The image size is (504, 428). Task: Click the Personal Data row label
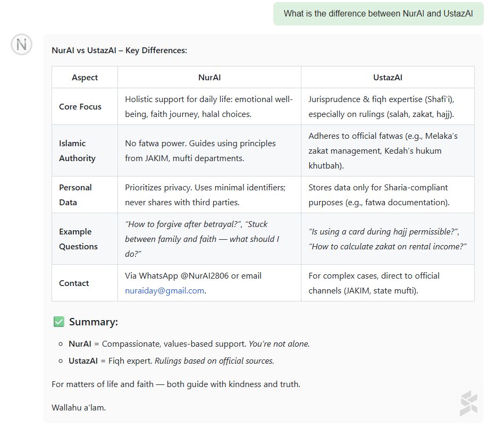pos(75,195)
